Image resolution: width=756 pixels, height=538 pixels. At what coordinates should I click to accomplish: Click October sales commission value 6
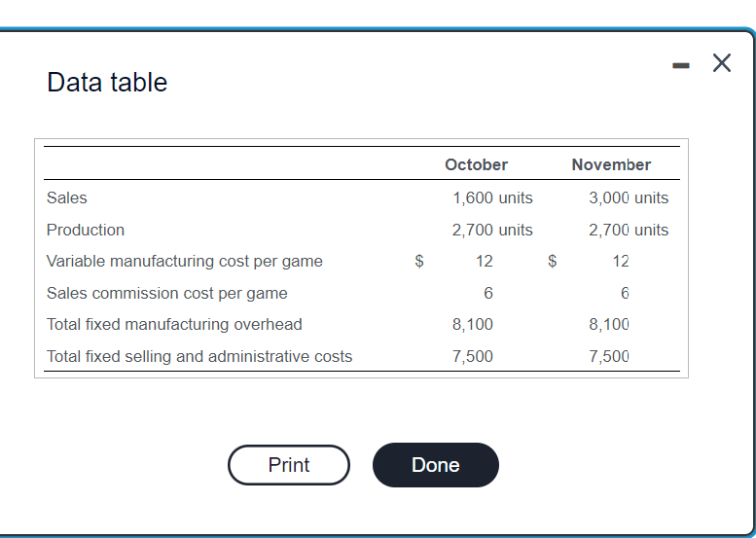(487, 293)
